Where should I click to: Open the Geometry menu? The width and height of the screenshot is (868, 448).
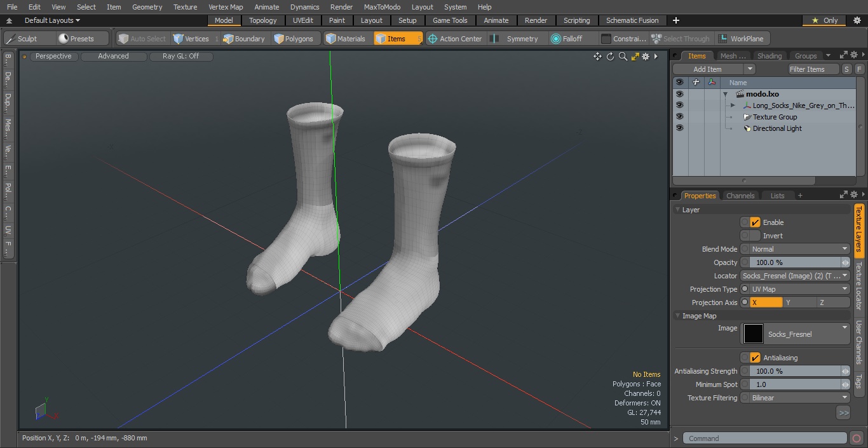point(147,7)
